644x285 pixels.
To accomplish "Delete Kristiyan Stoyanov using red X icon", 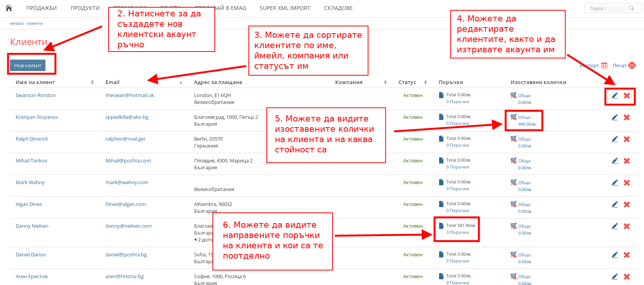I will point(627,117).
